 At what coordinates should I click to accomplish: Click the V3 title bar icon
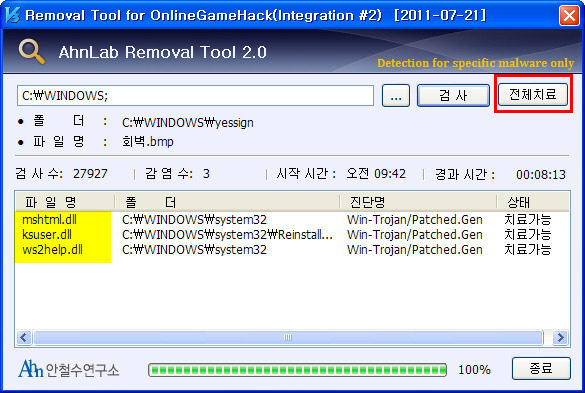[x=12, y=15]
